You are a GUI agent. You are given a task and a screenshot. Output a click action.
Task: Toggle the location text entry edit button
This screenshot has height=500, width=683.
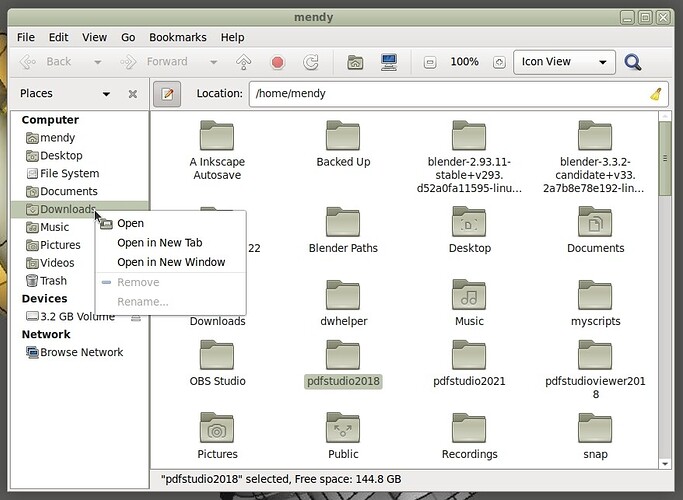pyautogui.click(x=167, y=94)
